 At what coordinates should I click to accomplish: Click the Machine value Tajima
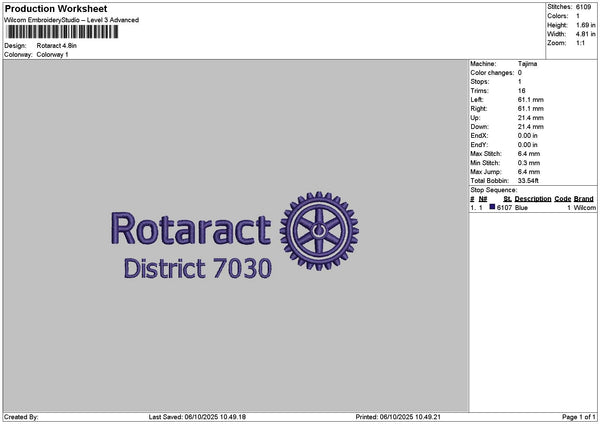(527, 64)
